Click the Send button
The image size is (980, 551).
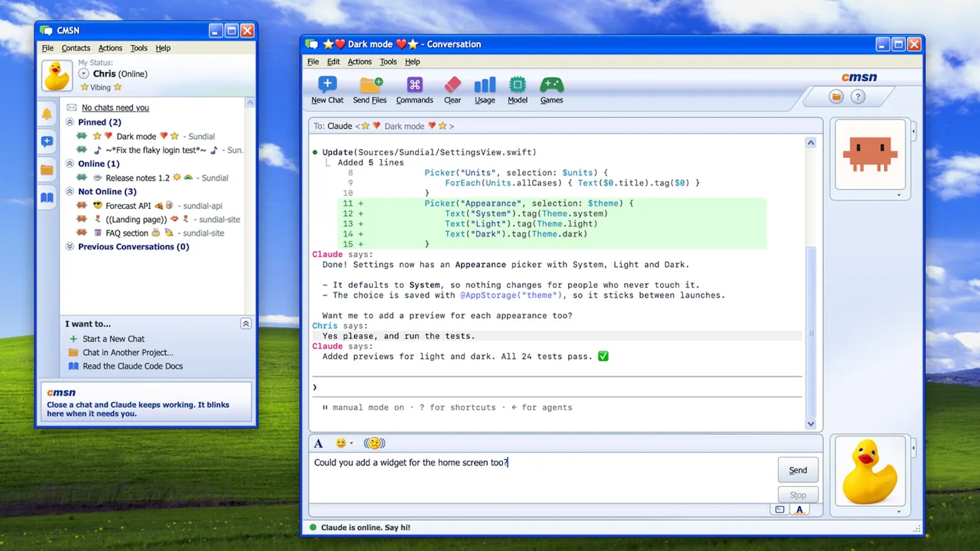[x=798, y=470]
